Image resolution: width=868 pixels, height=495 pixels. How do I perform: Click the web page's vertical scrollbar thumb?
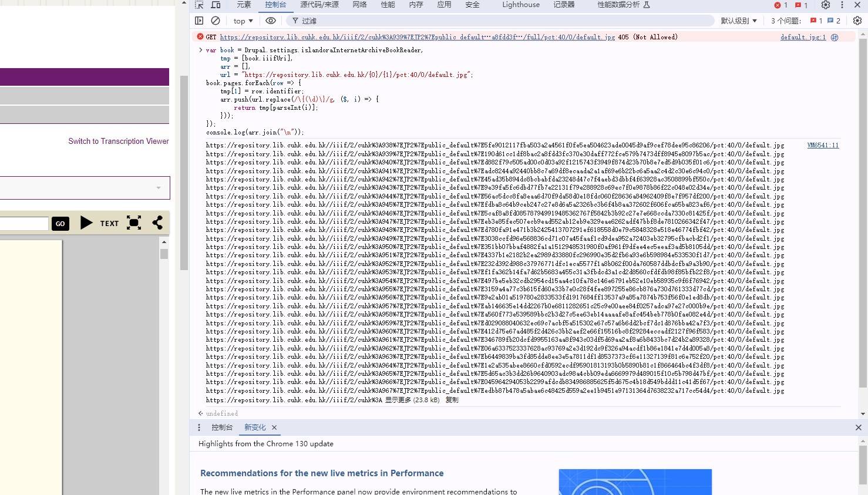(184, 173)
